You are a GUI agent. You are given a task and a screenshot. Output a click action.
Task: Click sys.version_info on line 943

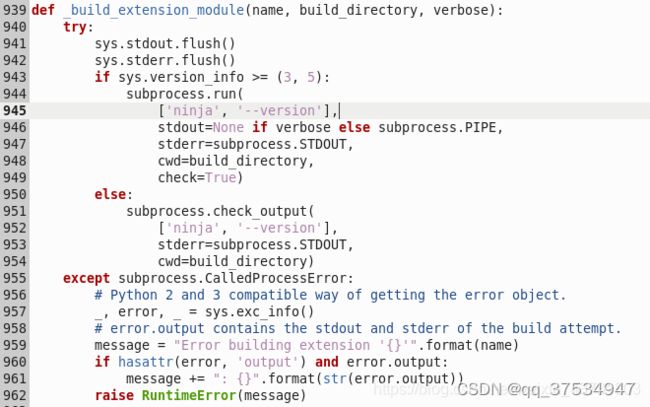[x=181, y=77]
